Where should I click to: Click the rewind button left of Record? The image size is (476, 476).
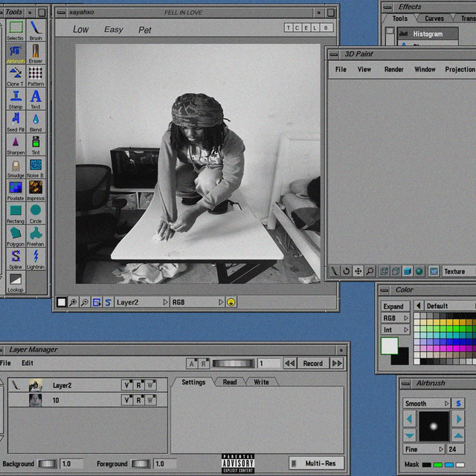click(290, 364)
